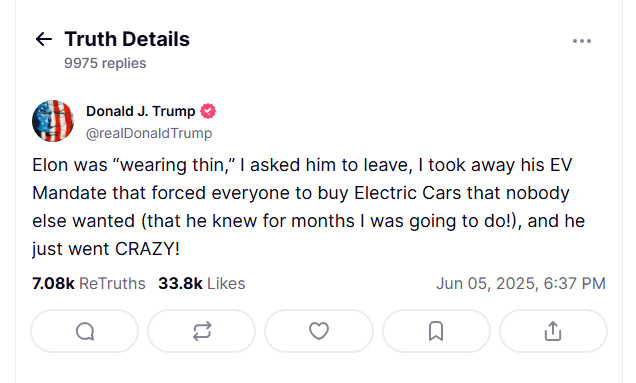636x383 pixels.
Task: View the 7.08k ReTruths list
Action: tap(89, 283)
